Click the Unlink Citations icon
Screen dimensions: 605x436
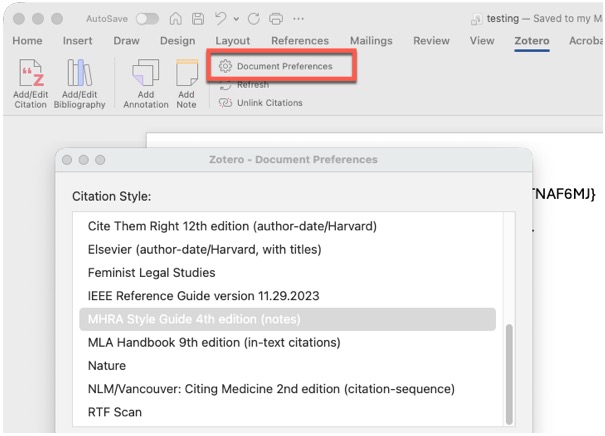coord(225,103)
